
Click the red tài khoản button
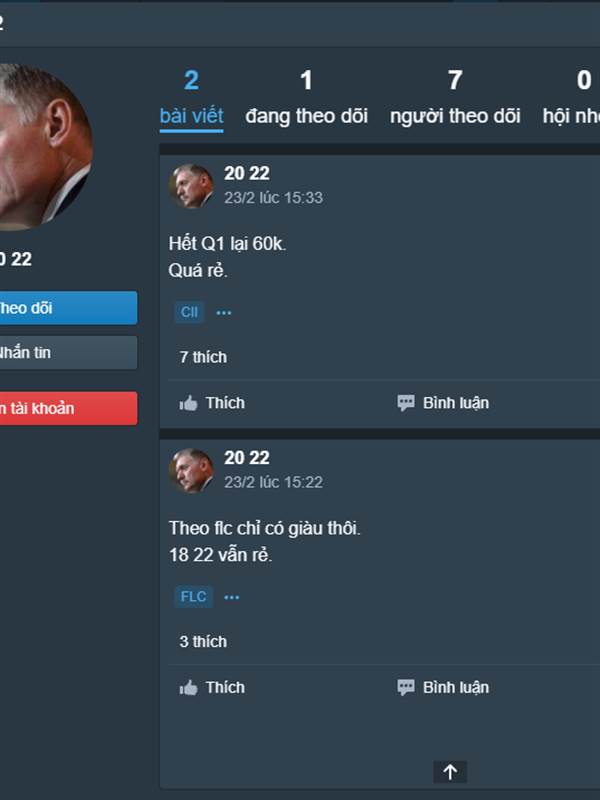pos(68,408)
